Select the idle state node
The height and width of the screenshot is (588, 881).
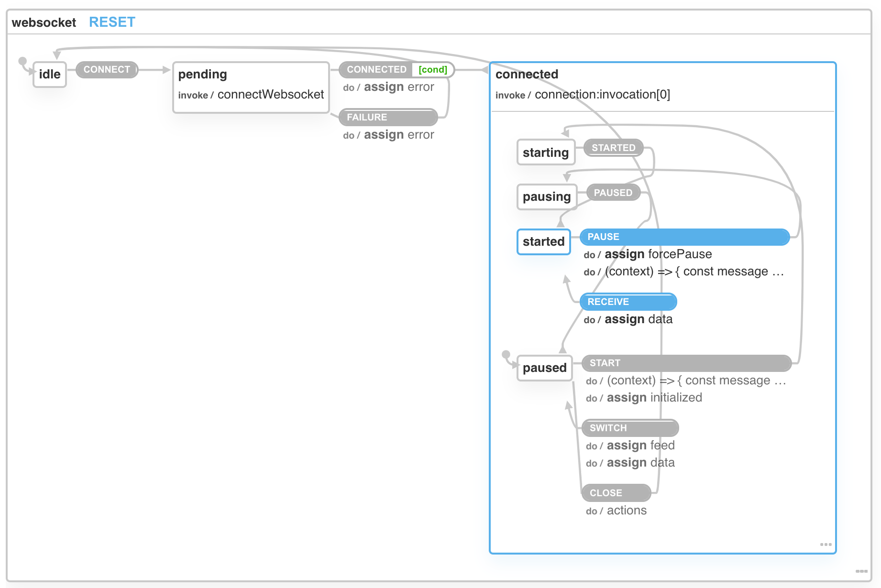[x=50, y=75]
